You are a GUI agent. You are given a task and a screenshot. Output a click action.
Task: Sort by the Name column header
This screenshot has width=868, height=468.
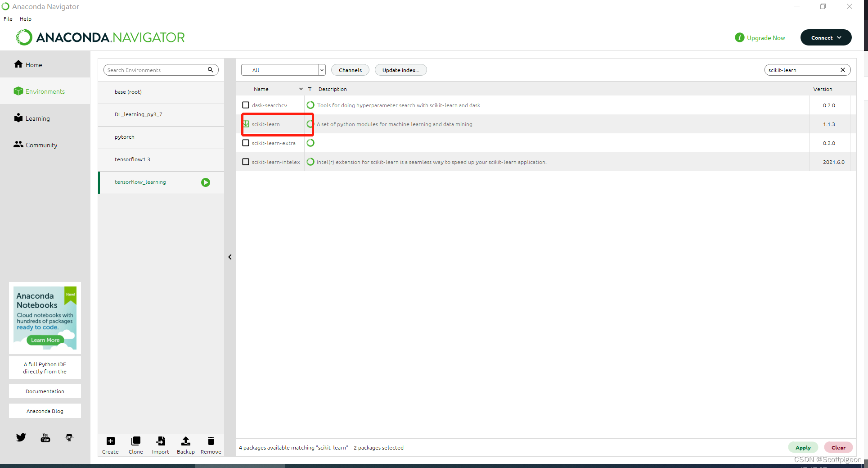tap(261, 89)
